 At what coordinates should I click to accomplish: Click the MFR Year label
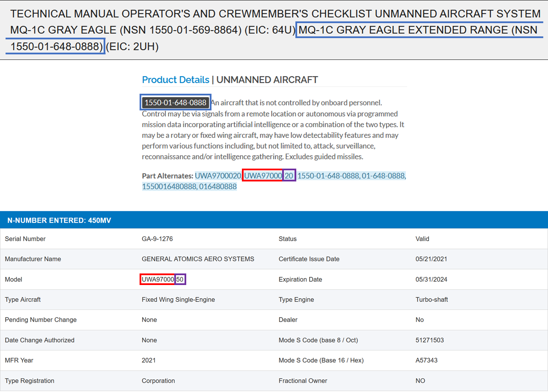coord(19,360)
